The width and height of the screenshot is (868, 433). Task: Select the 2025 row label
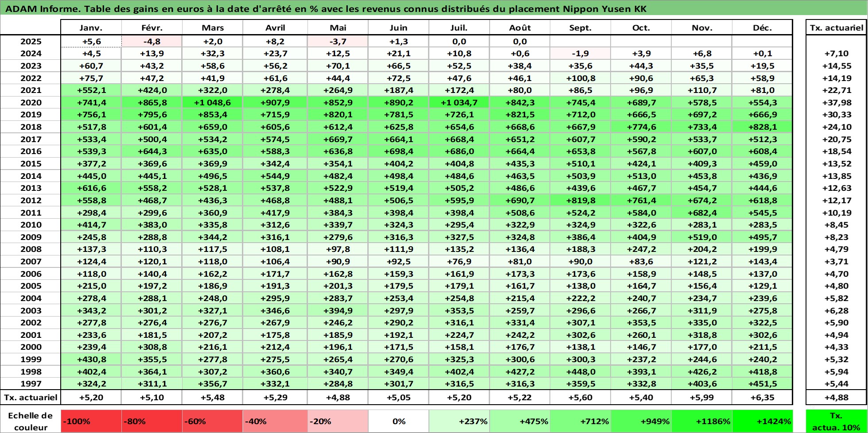pyautogui.click(x=31, y=41)
